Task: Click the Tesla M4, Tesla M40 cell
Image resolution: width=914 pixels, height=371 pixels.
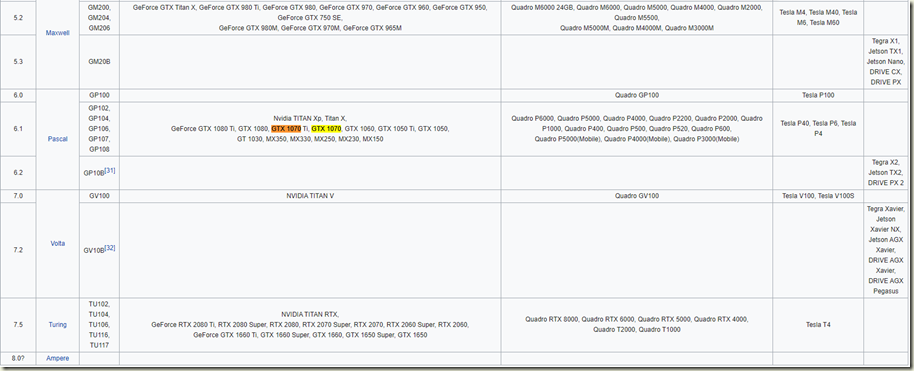Action: pos(818,18)
